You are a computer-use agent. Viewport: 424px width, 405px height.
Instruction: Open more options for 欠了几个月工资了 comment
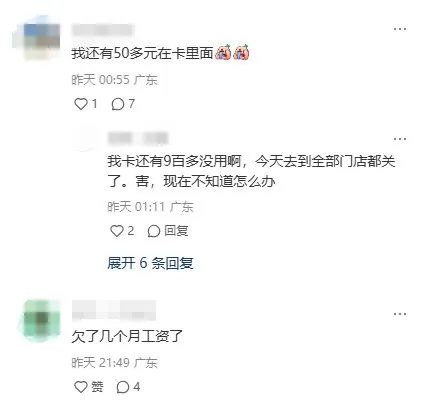coord(400,314)
